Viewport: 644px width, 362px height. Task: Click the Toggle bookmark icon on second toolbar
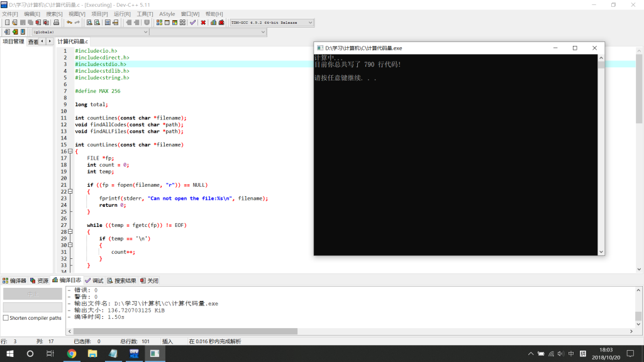(15, 32)
